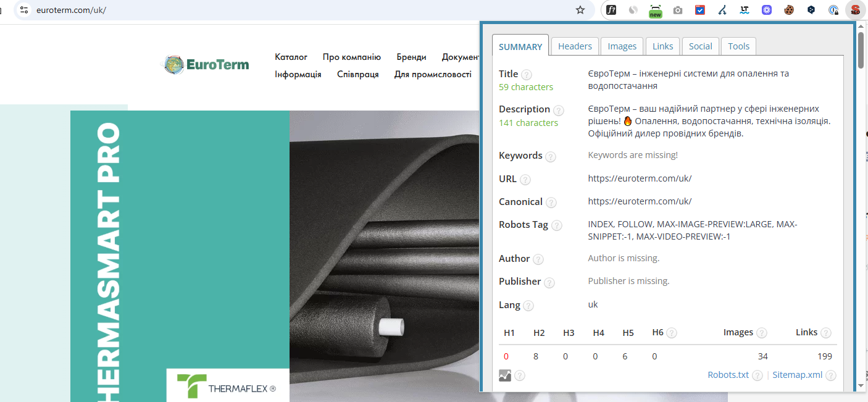The width and height of the screenshot is (868, 402).
Task: Click the address bar URL euroterm.com/uk/
Action: (71, 10)
